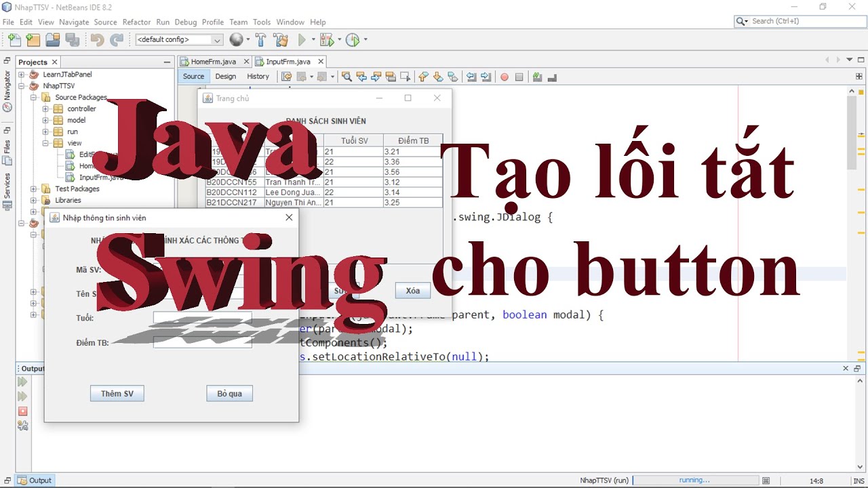The height and width of the screenshot is (488, 868).
Task: Select the NhapTTSV project node
Action: [58, 86]
